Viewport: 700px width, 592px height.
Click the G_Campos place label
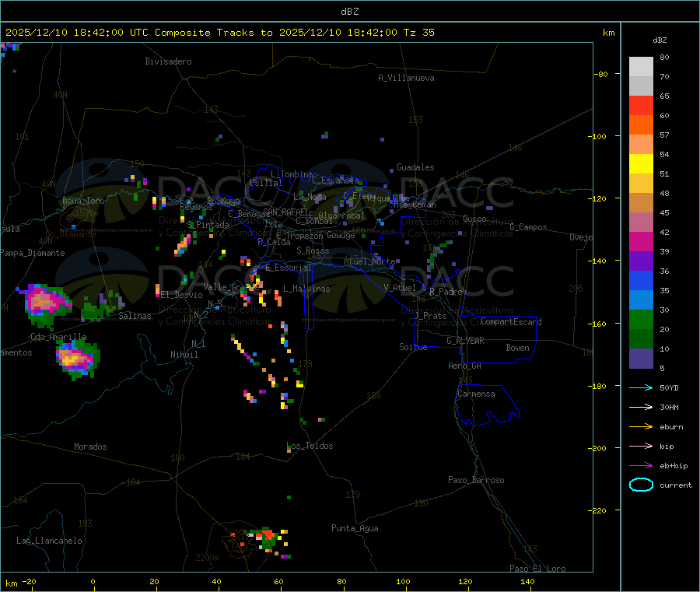coord(528,227)
